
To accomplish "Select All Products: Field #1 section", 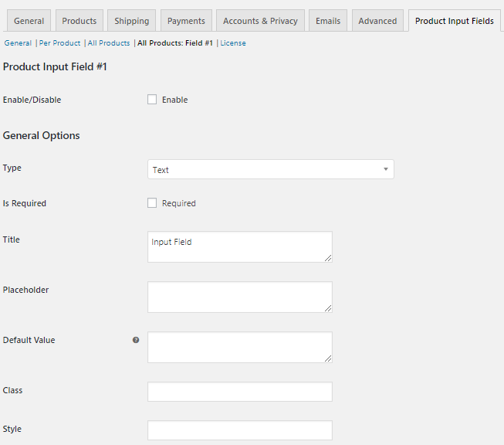I will pyautogui.click(x=175, y=43).
